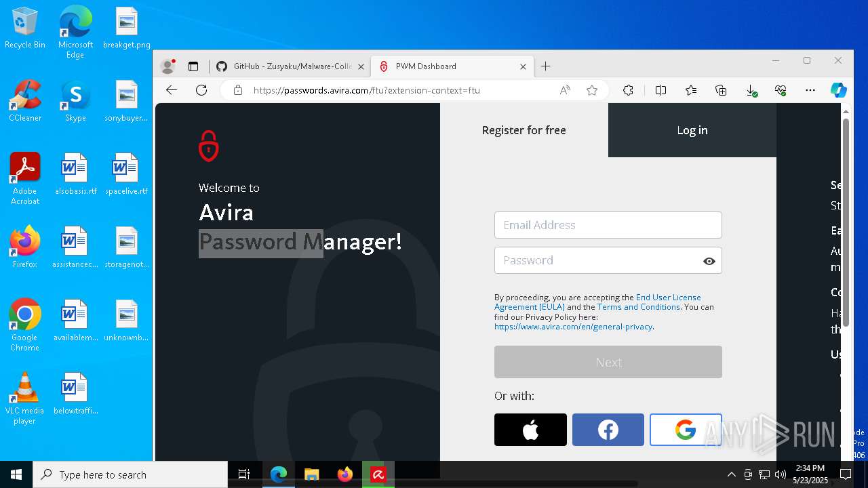Close the PWM Dashboard tab
The image size is (868, 488).
coord(523,66)
